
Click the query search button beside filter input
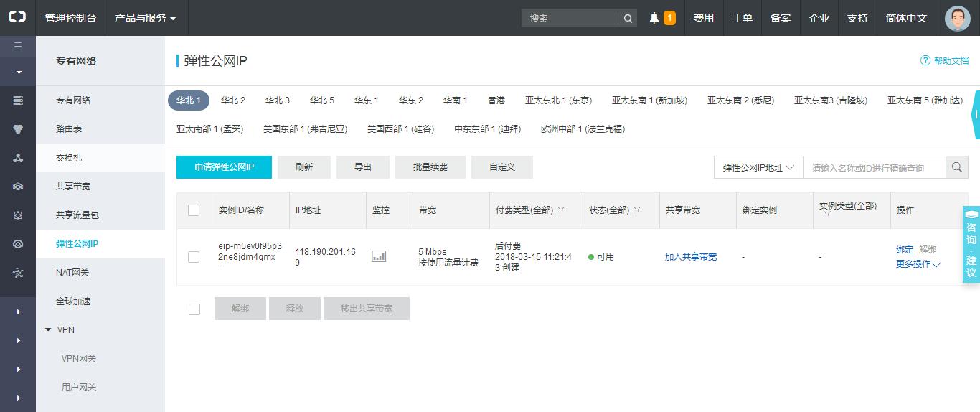pos(956,167)
